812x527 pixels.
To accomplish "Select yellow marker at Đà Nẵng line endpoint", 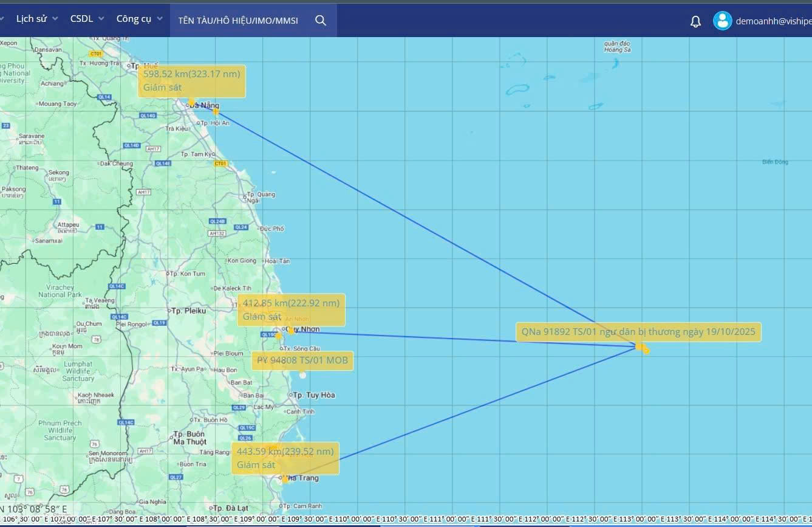I will coord(216,111).
